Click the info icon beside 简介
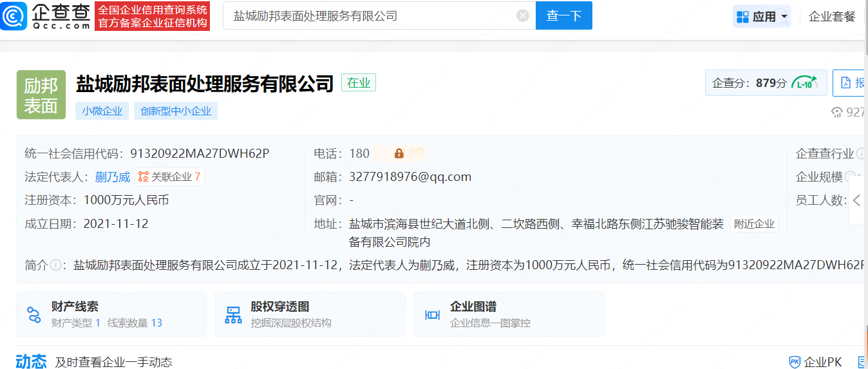Viewport: 868px width, 369px height. 56,265
